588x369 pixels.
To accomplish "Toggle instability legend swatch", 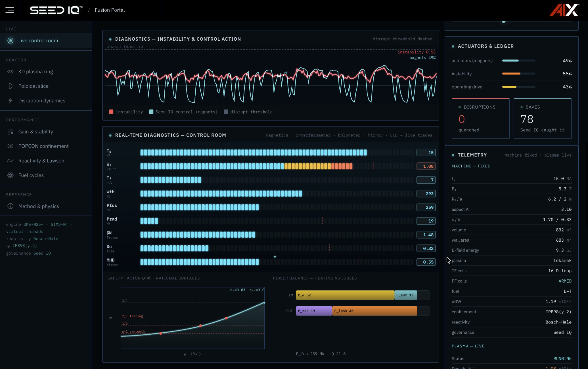I will click(x=111, y=112).
